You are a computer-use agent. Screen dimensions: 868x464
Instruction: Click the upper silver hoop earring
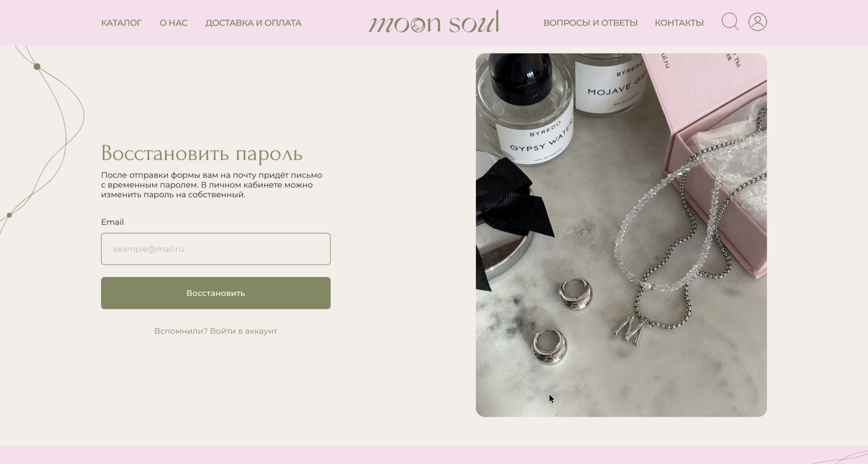coord(576,294)
